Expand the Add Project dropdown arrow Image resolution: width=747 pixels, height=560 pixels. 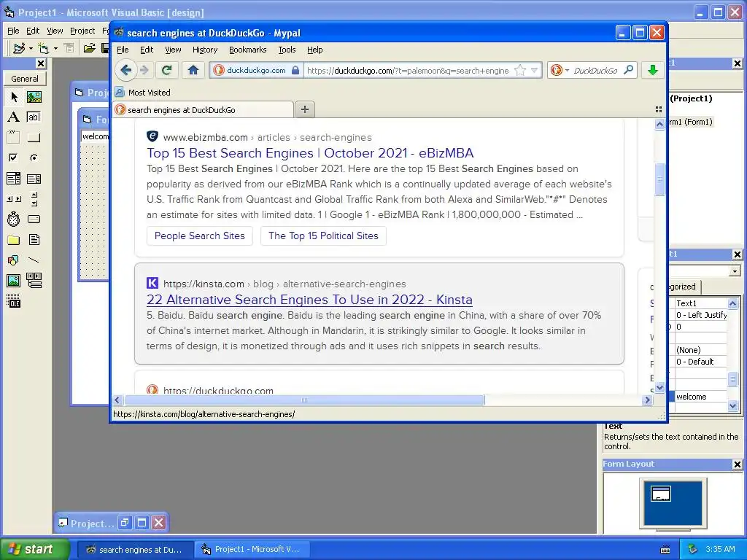pos(31,48)
